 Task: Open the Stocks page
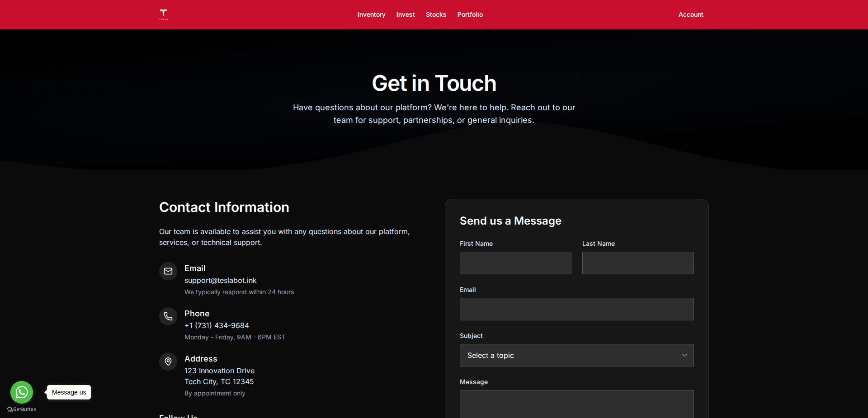coord(435,14)
